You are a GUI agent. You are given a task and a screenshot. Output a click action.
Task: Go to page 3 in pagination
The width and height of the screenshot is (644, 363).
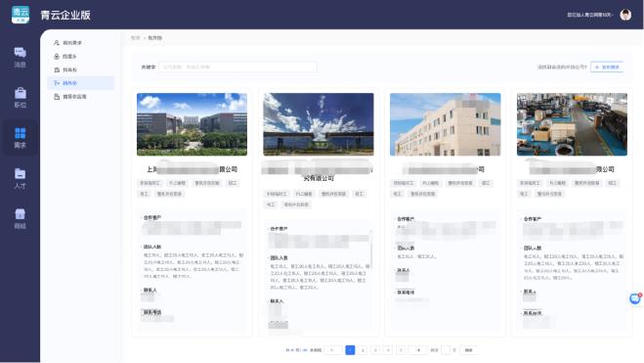(x=375, y=350)
